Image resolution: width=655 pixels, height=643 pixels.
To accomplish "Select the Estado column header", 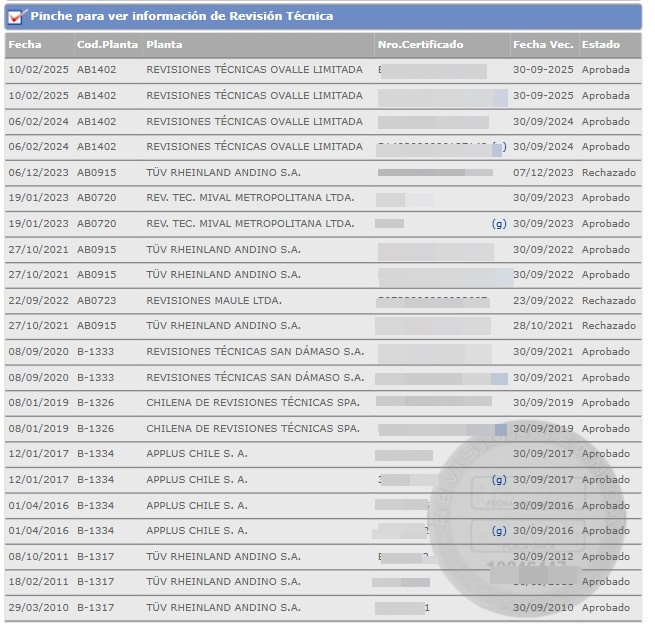I will click(601, 45).
